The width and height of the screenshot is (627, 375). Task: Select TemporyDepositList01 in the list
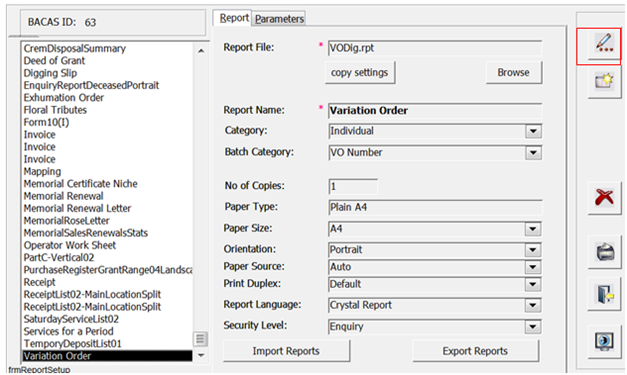pos(72,344)
